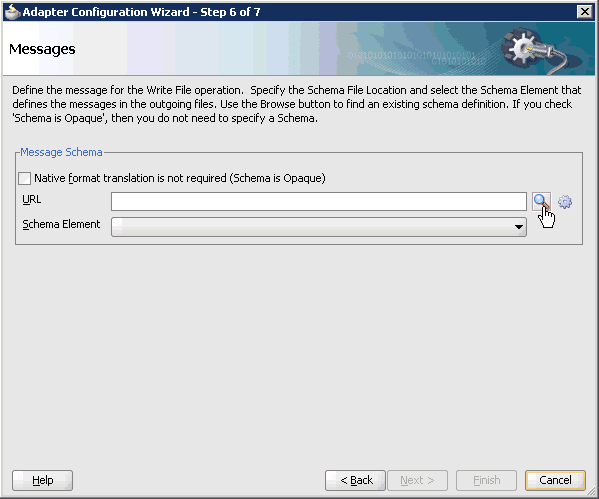Click the Schema Element label
The height and width of the screenshot is (499, 599).
click(61, 224)
